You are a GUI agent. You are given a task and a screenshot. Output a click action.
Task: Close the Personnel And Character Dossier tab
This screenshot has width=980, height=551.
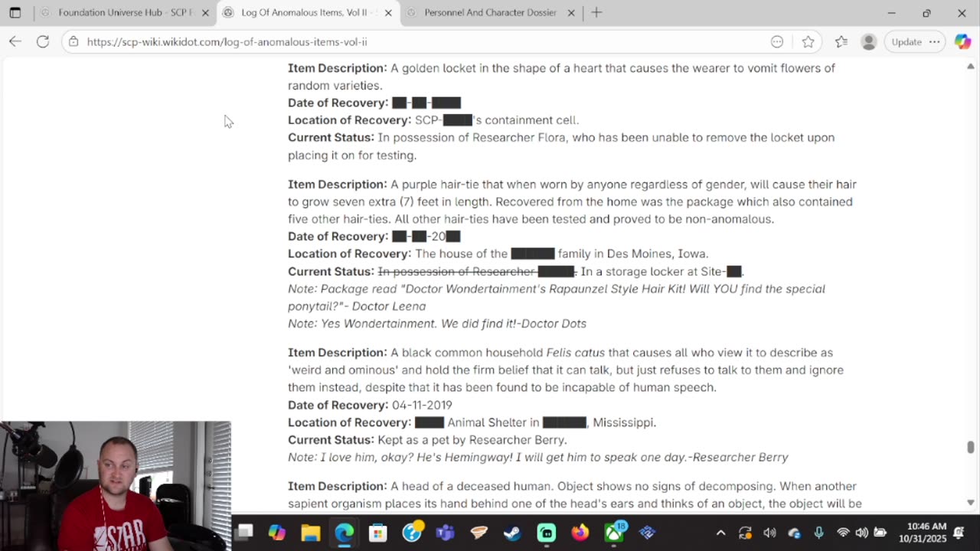(570, 13)
